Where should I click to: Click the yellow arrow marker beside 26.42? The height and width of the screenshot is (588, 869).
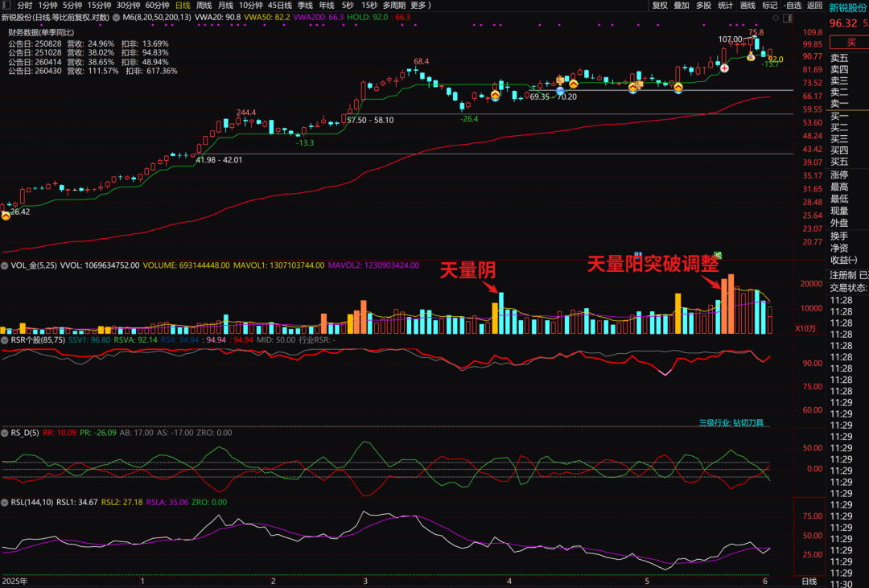coord(6,216)
